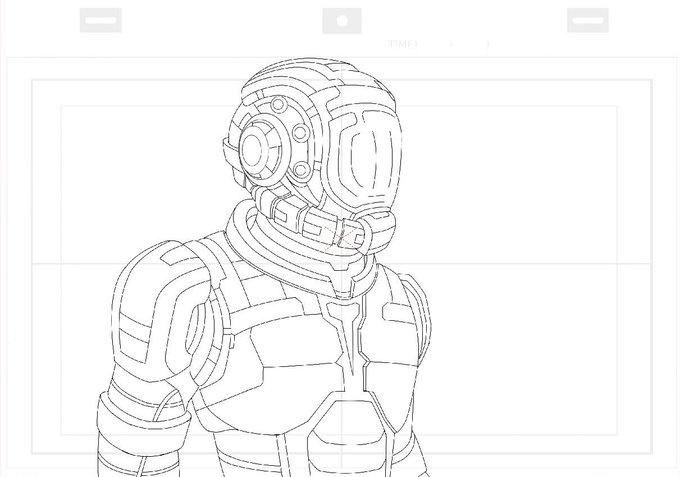Viewport: 680px width, 477px height.
Task: Click the left peg bar slot marker
Action: tap(101, 20)
